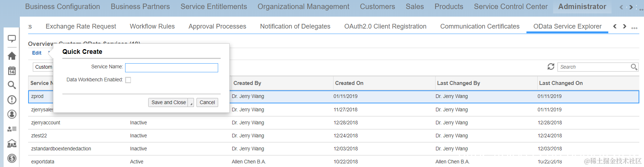Cancel the Quick Create dialog
Screen dimensions: 644x167
pos(207,103)
